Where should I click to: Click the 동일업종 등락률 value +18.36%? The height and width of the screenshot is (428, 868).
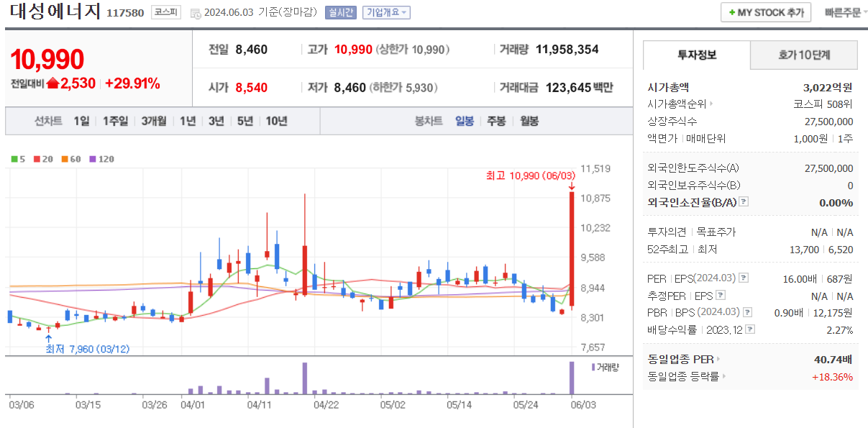(x=832, y=376)
